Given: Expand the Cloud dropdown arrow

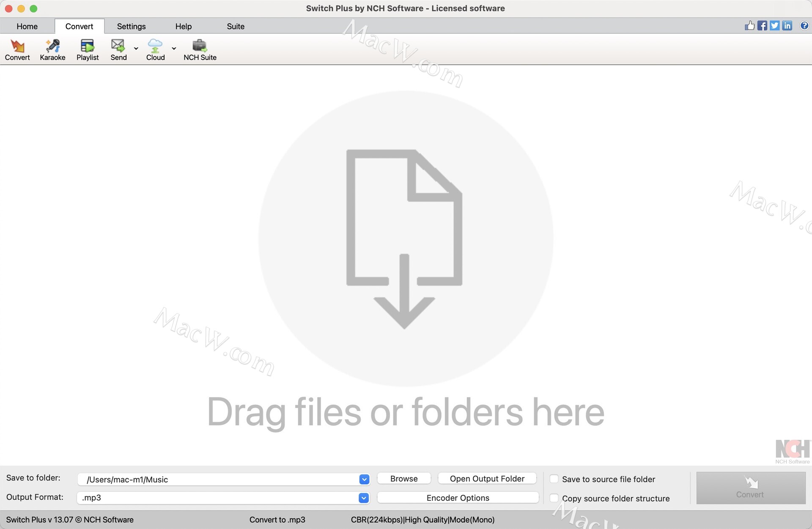Looking at the screenshot, I should 174,48.
